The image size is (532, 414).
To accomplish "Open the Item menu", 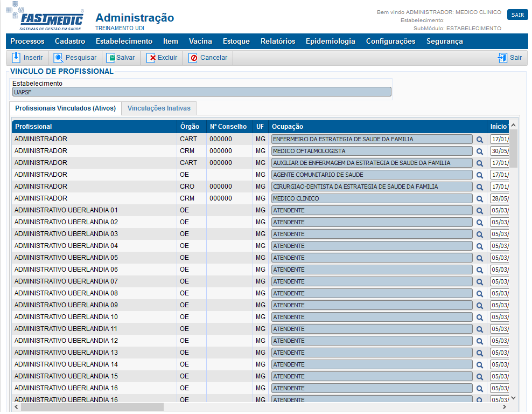I will pos(170,42).
